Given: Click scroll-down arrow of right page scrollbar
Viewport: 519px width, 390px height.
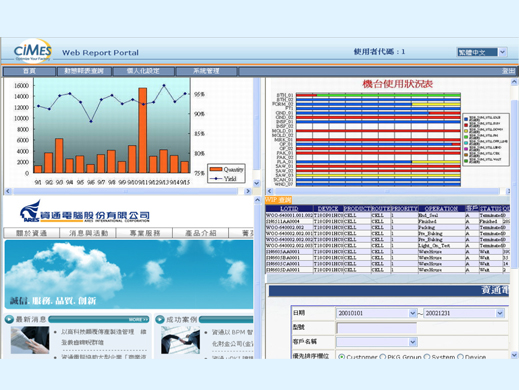Looking at the screenshot, I should tap(514, 355).
